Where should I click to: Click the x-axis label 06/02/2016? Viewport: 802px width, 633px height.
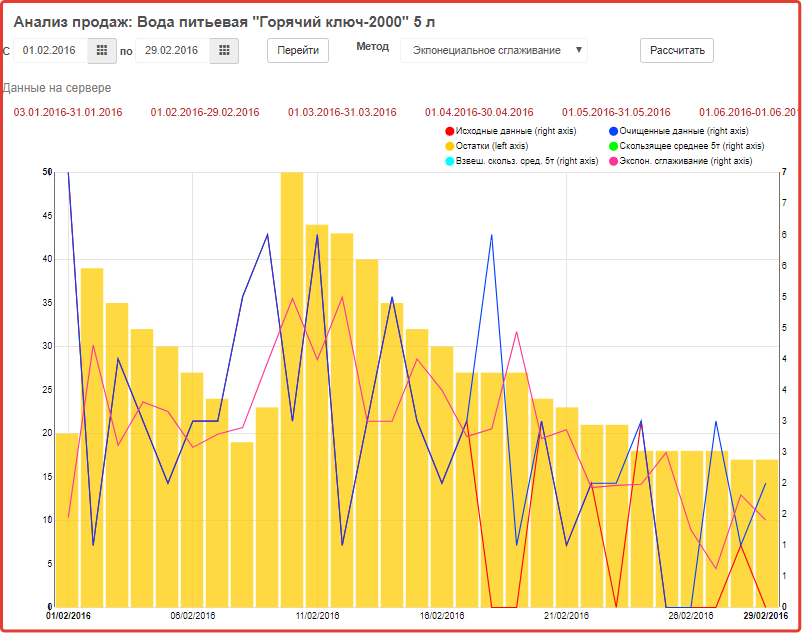point(193,616)
